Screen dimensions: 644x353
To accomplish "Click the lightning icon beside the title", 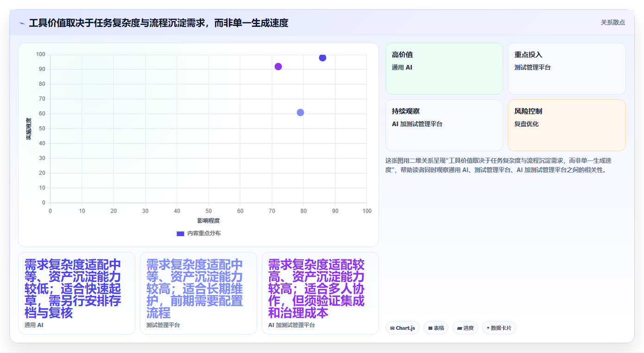I will coord(22,23).
